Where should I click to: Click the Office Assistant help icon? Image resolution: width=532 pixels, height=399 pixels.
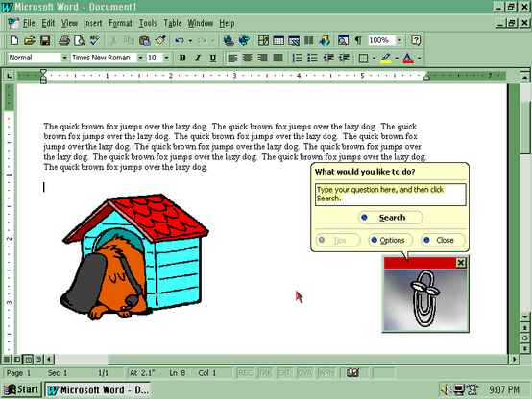click(x=416, y=40)
